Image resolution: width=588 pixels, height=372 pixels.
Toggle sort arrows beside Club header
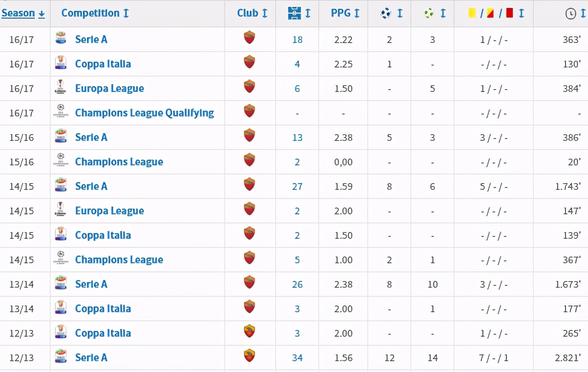[265, 14]
